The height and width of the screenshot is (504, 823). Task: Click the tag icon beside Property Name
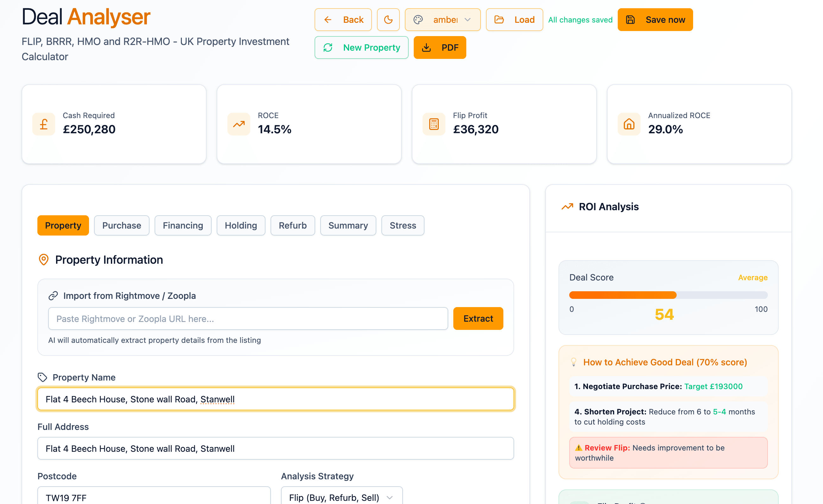click(x=42, y=377)
